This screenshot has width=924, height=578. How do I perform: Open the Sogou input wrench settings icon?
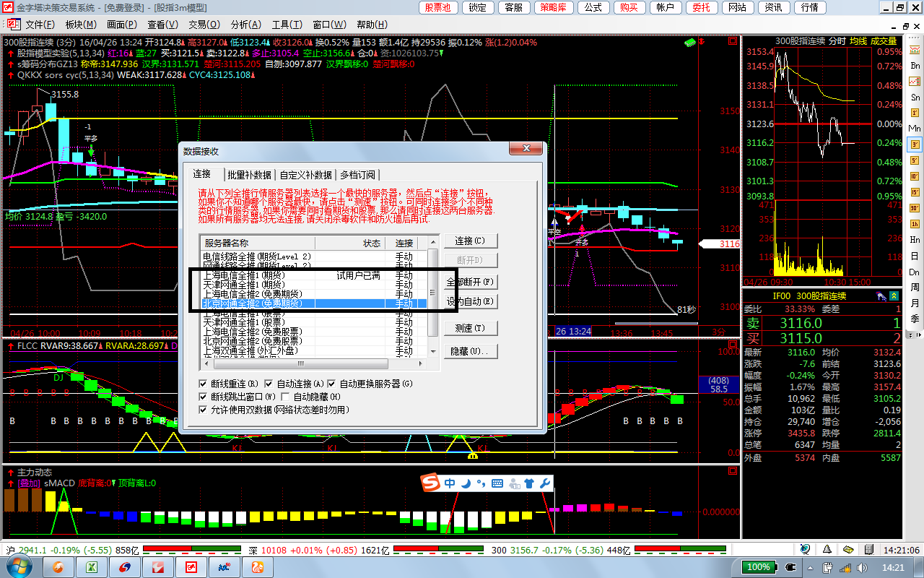(546, 483)
